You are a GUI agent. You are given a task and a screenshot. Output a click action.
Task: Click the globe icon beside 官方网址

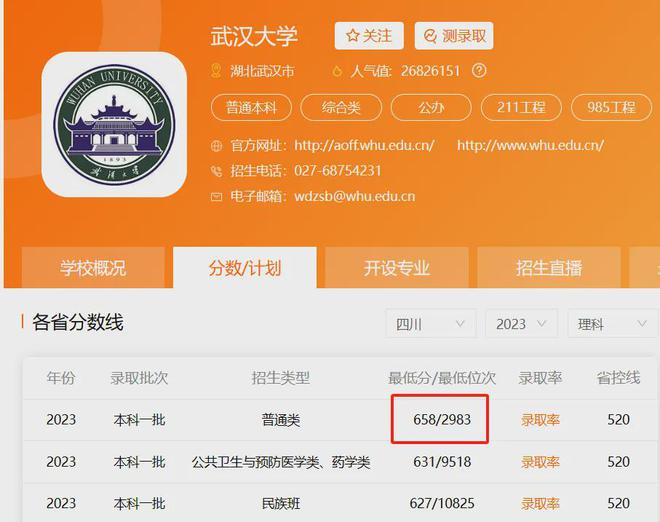[x=216, y=146]
